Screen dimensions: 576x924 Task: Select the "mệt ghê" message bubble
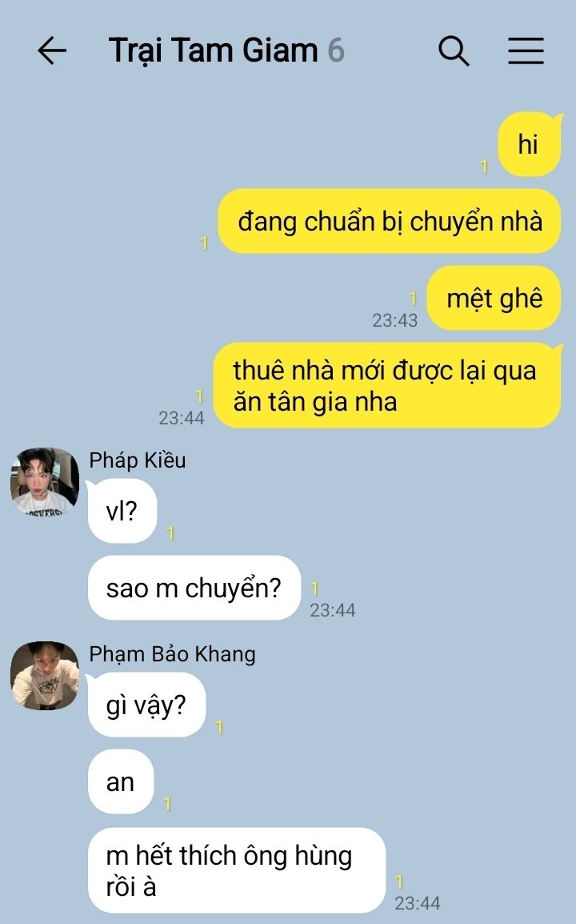pyautogui.click(x=494, y=298)
